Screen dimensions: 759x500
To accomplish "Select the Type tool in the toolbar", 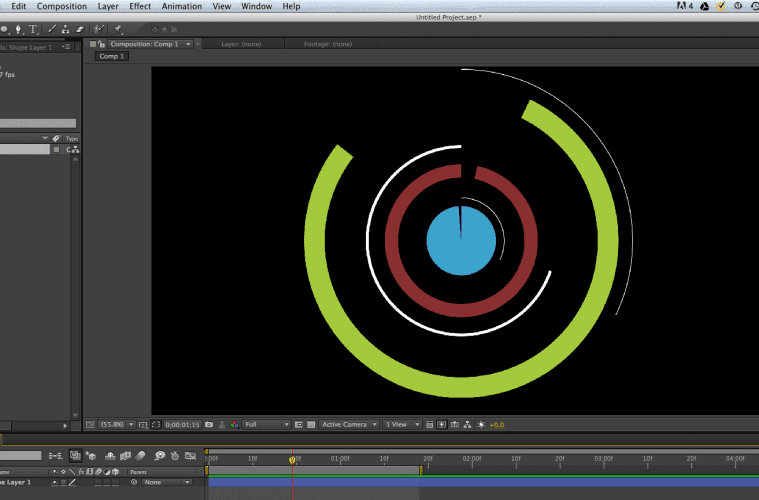I will coord(33,30).
